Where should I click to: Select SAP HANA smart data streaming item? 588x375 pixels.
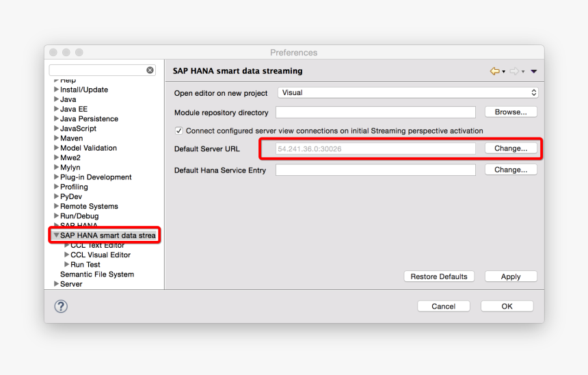(107, 235)
